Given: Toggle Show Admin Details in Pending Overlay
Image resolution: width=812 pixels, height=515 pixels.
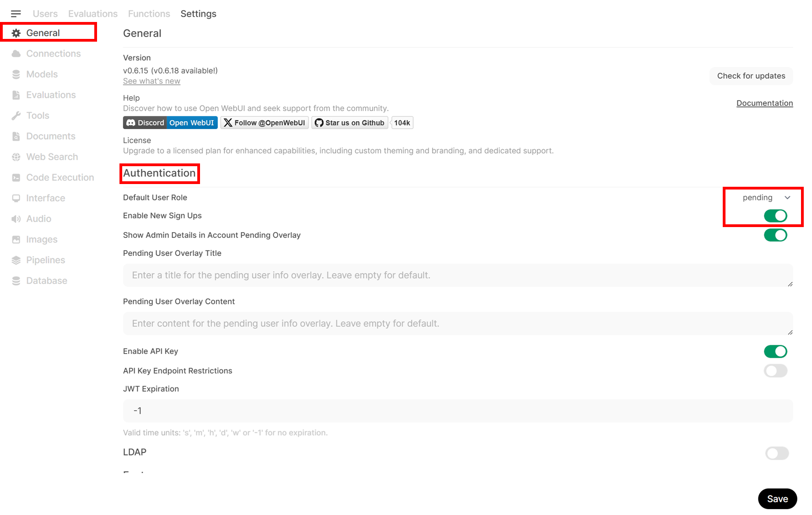Looking at the screenshot, I should pos(775,235).
